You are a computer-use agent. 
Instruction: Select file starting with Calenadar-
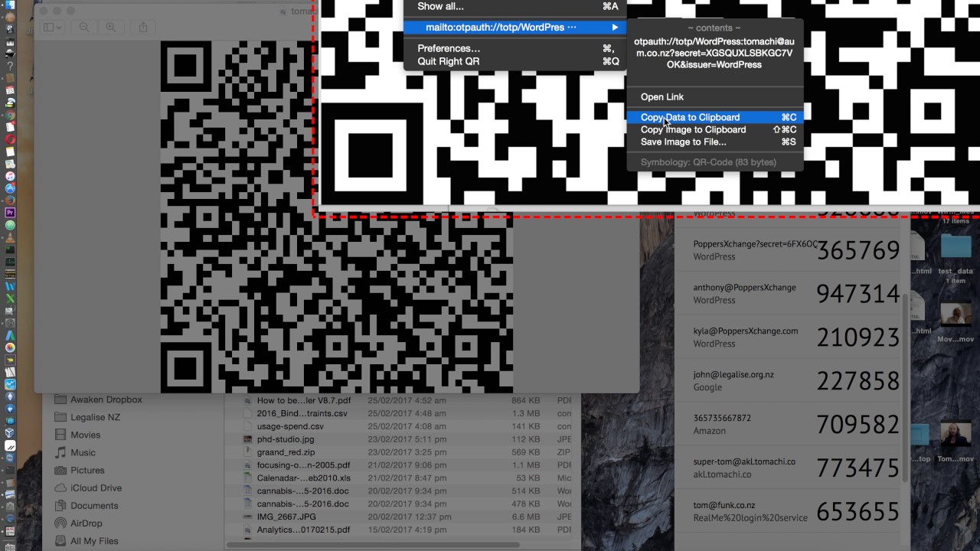coord(302,478)
